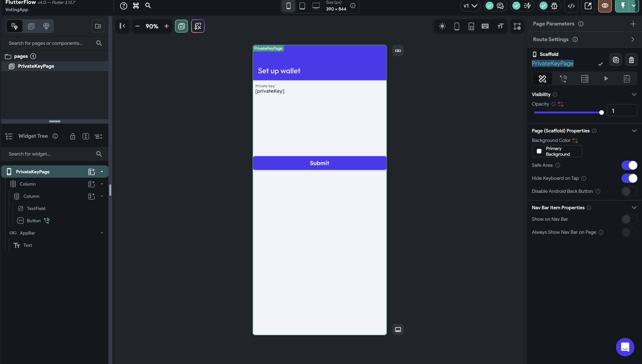
Task: Open the developer code view icon
Action: coord(571,6)
